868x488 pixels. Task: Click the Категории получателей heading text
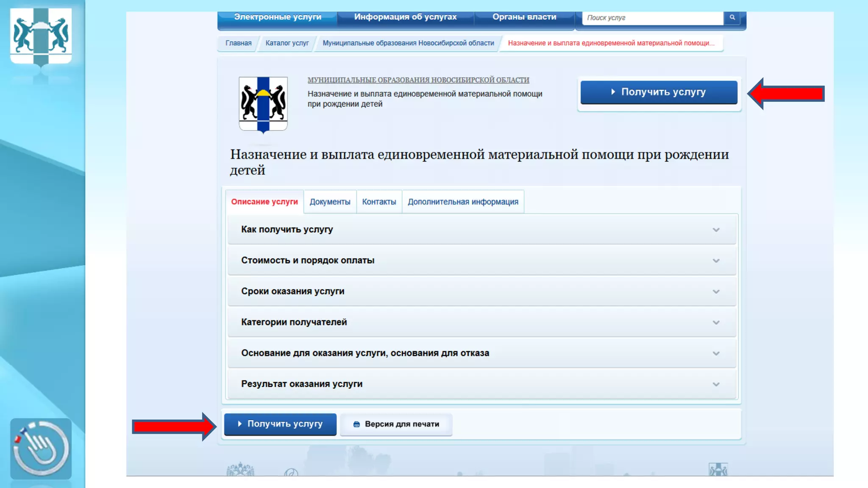point(294,322)
